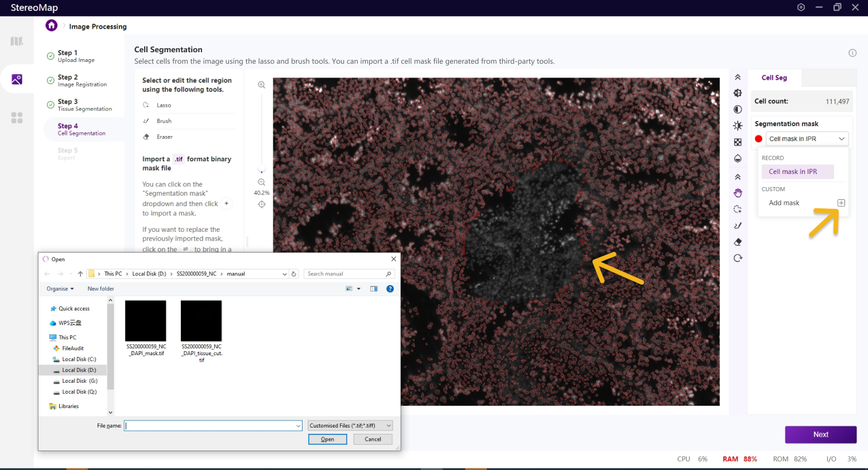Go to Step 3 Tissue Segmentation
Screen dimensions: 868x470
[x=84, y=105]
